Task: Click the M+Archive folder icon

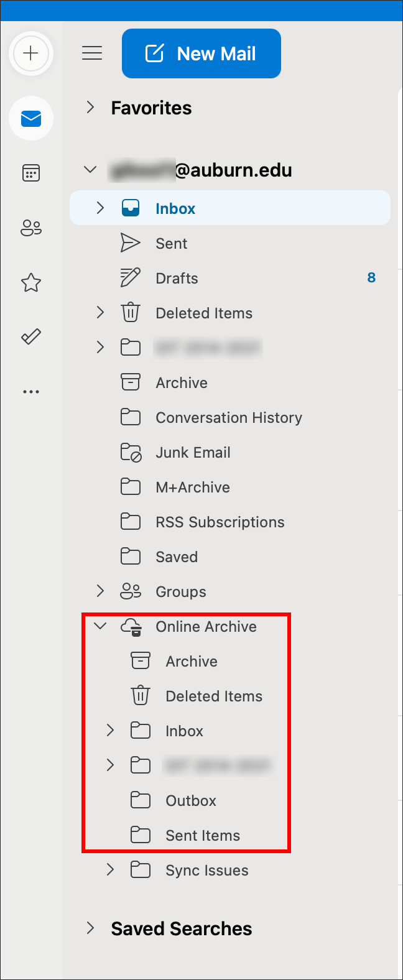Action: tap(131, 487)
